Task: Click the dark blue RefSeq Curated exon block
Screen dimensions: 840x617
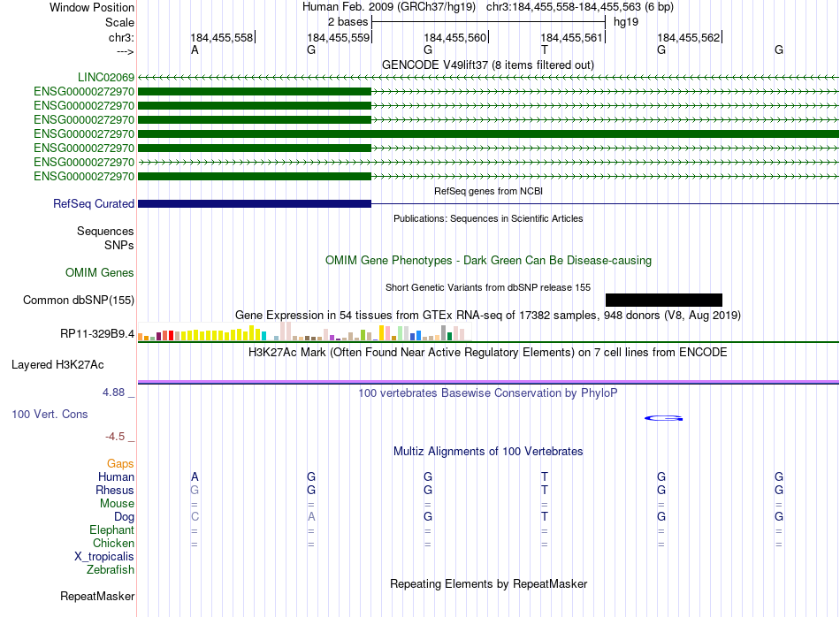Action: tap(255, 203)
